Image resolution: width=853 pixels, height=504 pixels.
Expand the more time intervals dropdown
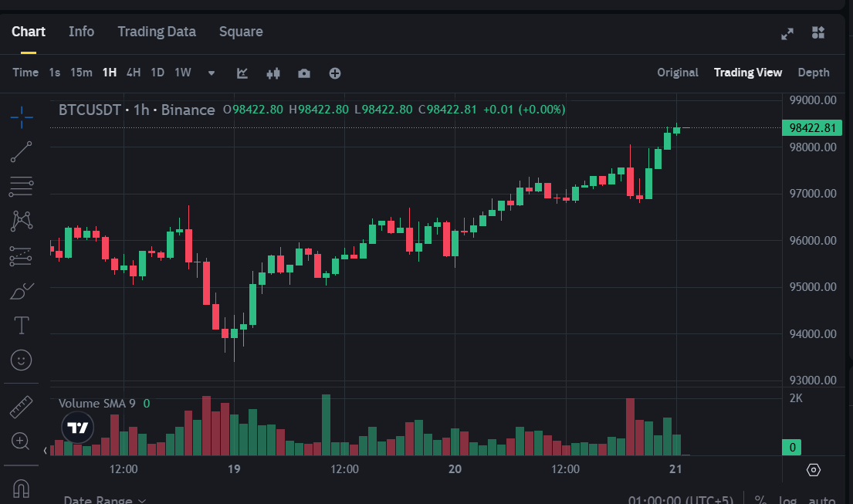coord(212,73)
